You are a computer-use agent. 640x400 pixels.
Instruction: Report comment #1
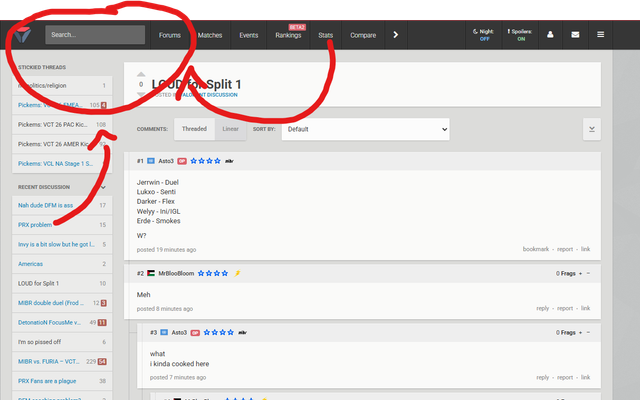point(565,249)
